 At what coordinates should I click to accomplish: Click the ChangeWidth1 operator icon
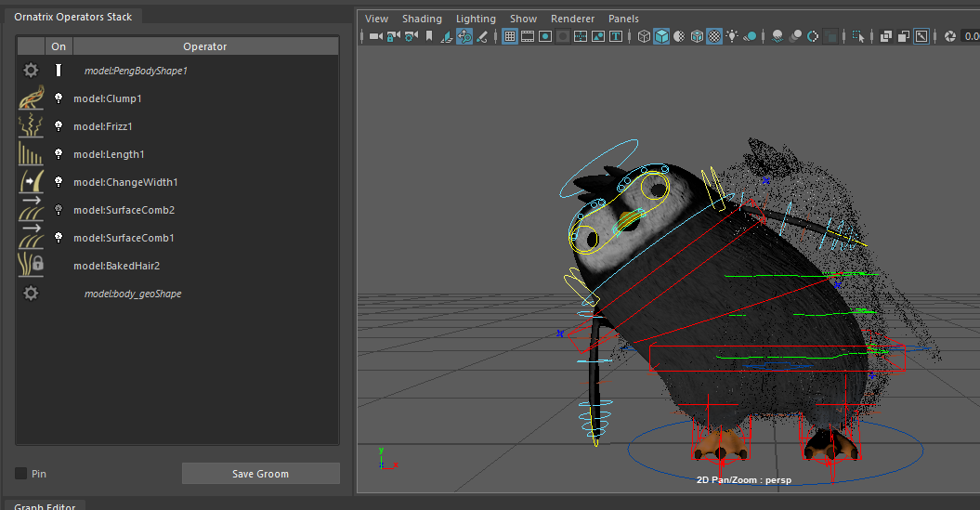click(31, 182)
